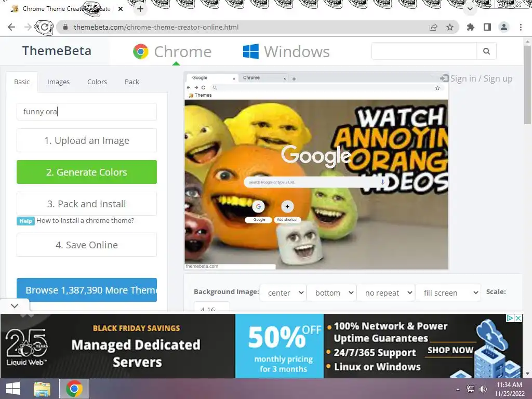The height and width of the screenshot is (399, 532).
Task: Open a new browser tab with plus
Action: [140, 9]
